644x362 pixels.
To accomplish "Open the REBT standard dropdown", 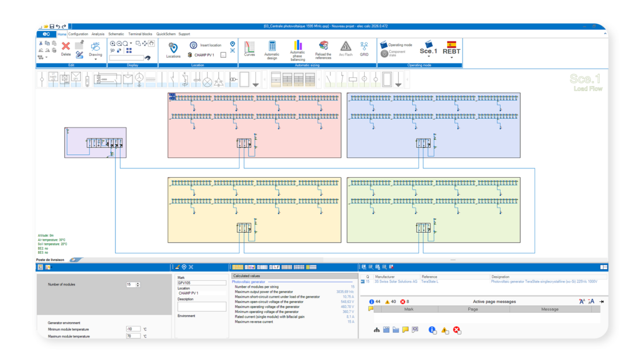I will (451, 58).
